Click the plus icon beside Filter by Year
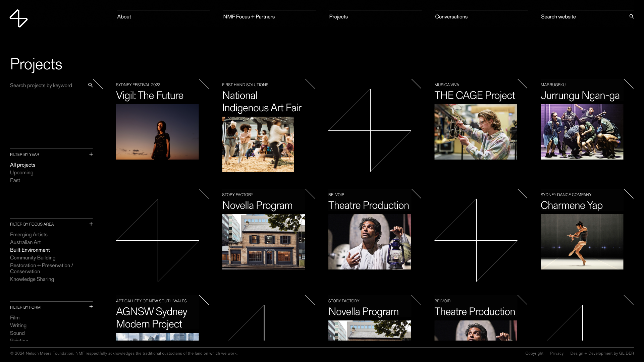Viewport: 644px width, 362px height. (91, 154)
